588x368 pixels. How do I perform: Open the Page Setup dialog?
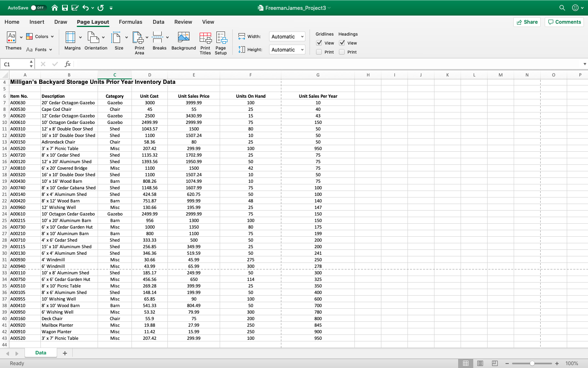pos(221,43)
